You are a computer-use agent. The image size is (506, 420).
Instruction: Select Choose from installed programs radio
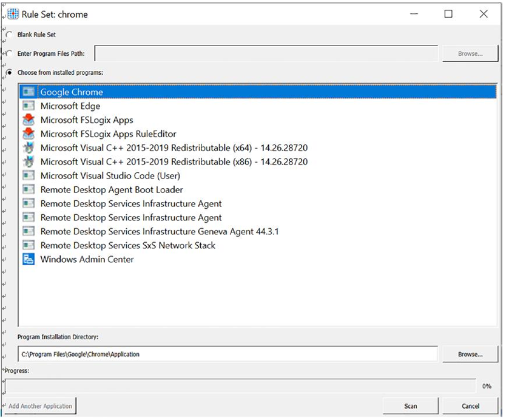[9, 73]
